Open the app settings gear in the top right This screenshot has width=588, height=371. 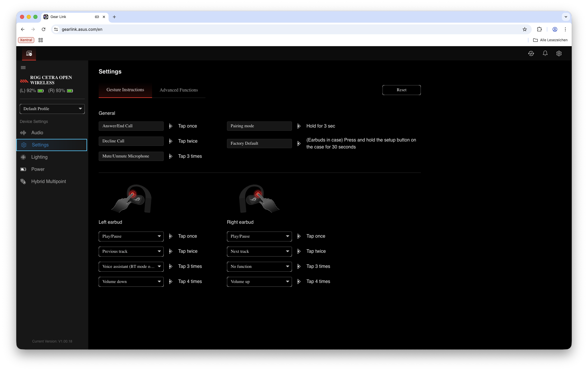coord(559,53)
